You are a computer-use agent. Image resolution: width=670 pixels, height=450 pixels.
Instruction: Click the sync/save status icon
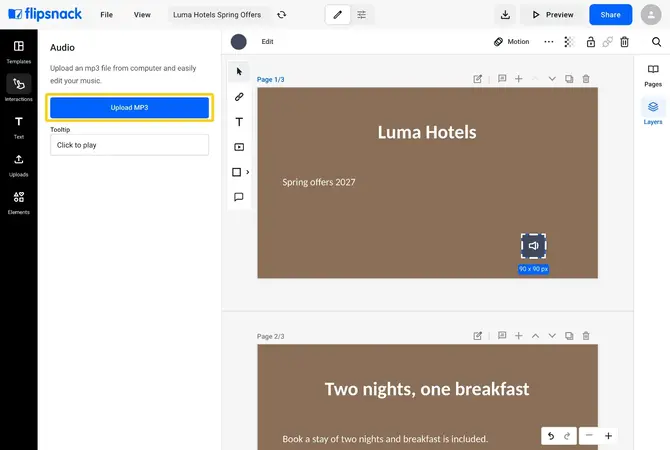(x=282, y=15)
